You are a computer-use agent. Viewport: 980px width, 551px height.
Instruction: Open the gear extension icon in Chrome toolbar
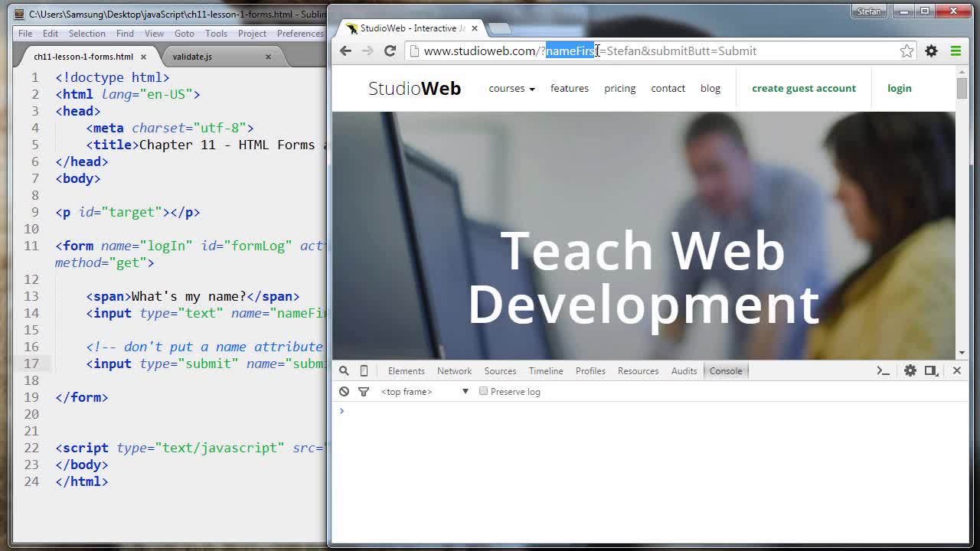coord(931,51)
